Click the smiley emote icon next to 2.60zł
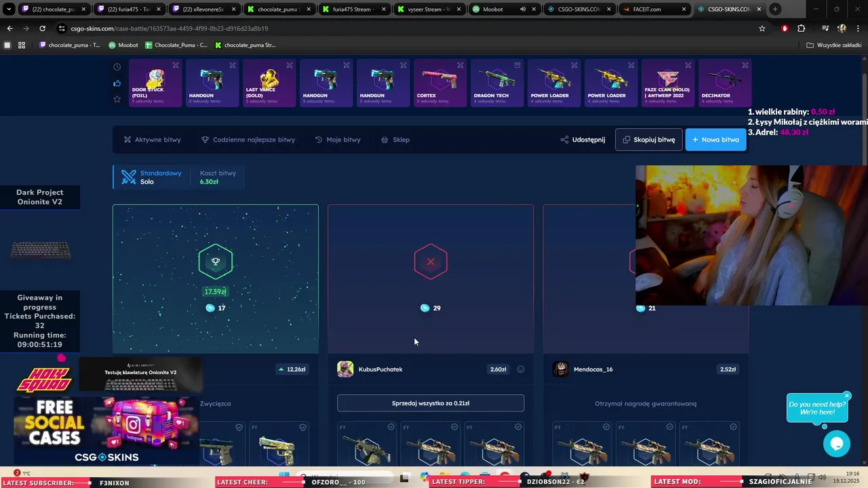The width and height of the screenshot is (868, 488). tap(521, 369)
